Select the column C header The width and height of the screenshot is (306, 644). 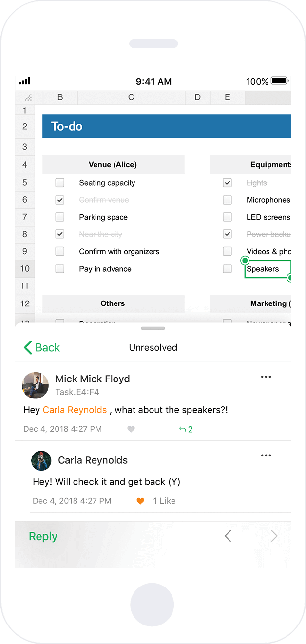(x=131, y=97)
